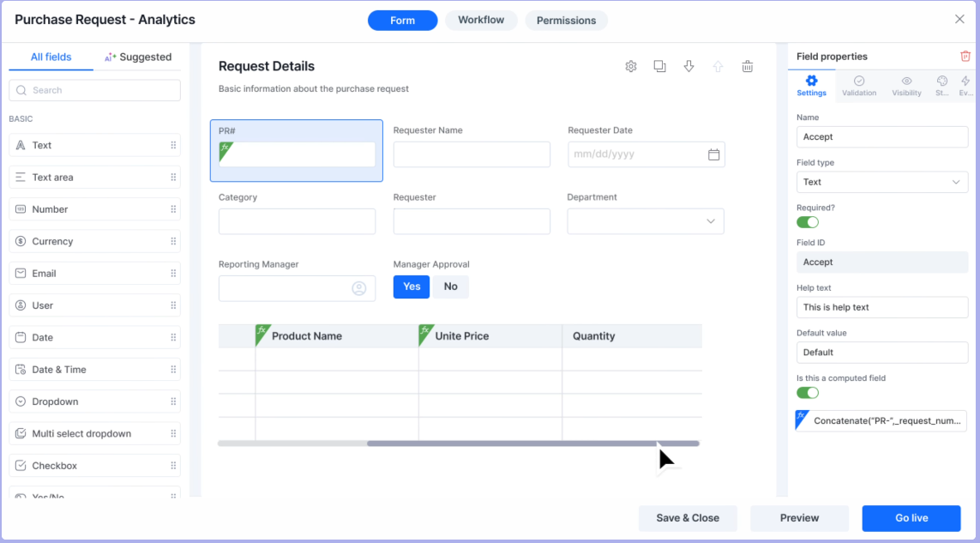This screenshot has width=980, height=543.
Task: Click drag handle for Checkbox field
Action: (x=173, y=466)
